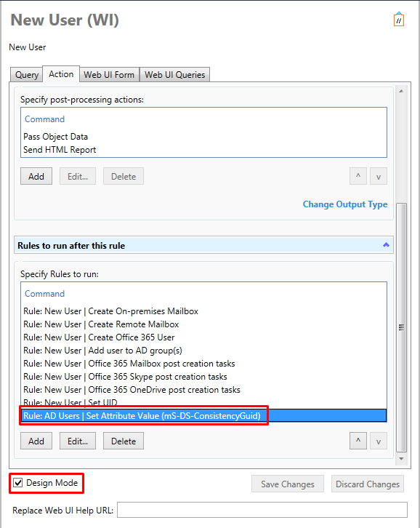This screenshot has width=420, height=528.
Task: Move post-processing action up with the ^ button
Action: (358, 176)
